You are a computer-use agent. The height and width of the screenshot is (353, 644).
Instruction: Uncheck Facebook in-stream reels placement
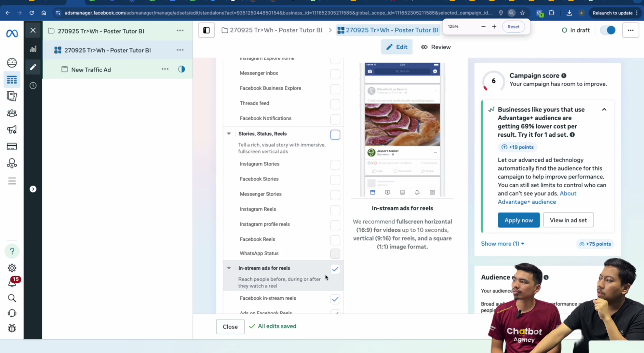tap(335, 299)
